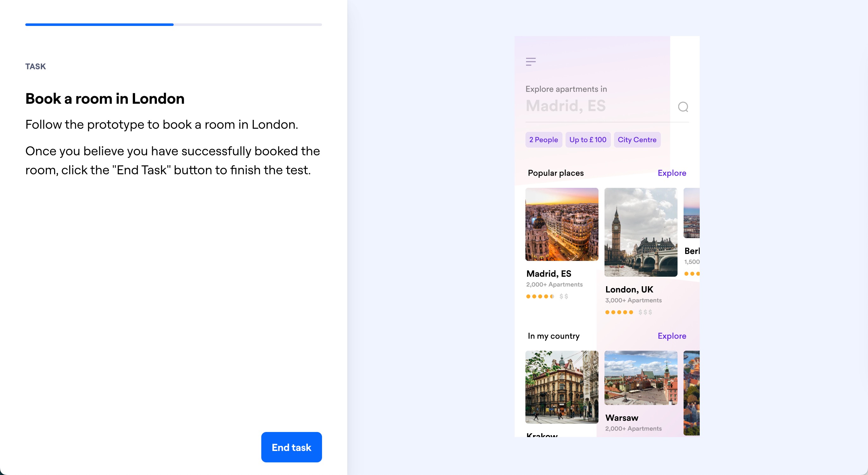Screen dimensions: 868x475
Task: Click the London, UK title text
Action: point(629,289)
